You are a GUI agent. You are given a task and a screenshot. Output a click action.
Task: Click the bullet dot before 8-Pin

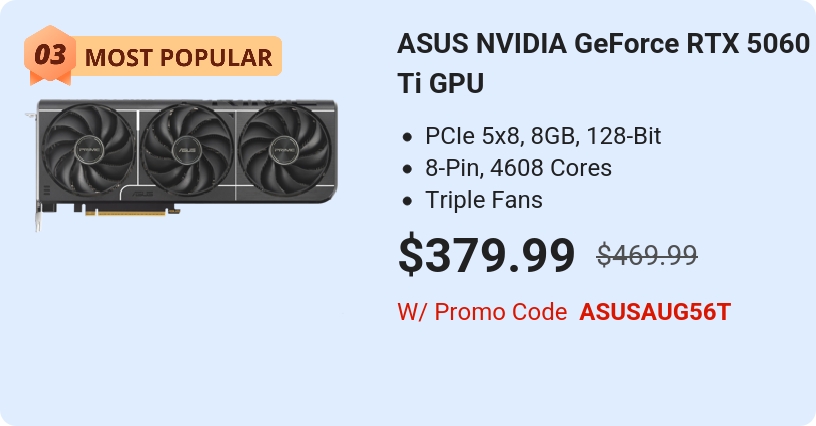point(407,169)
